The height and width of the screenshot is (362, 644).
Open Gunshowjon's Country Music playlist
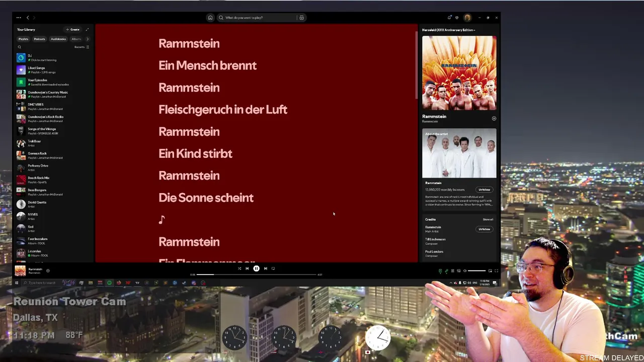(x=54, y=95)
